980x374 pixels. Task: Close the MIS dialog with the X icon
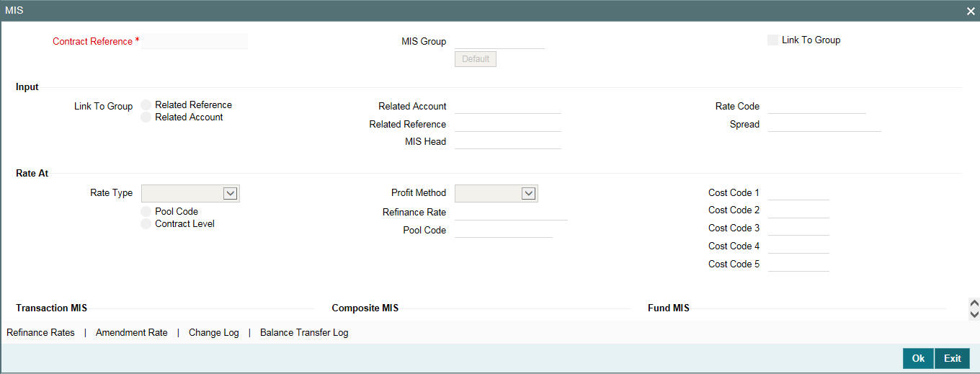(971, 12)
